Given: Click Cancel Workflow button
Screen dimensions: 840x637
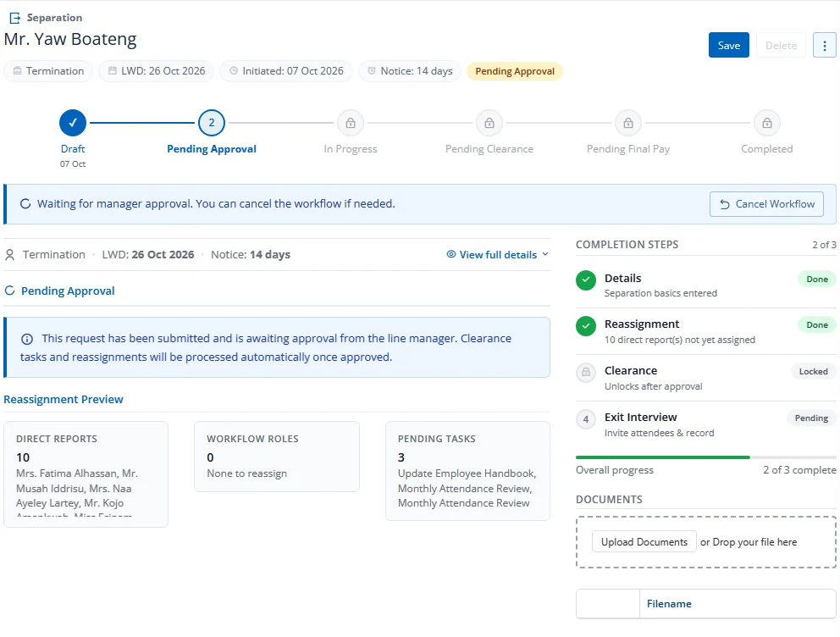Looking at the screenshot, I should 766,204.
